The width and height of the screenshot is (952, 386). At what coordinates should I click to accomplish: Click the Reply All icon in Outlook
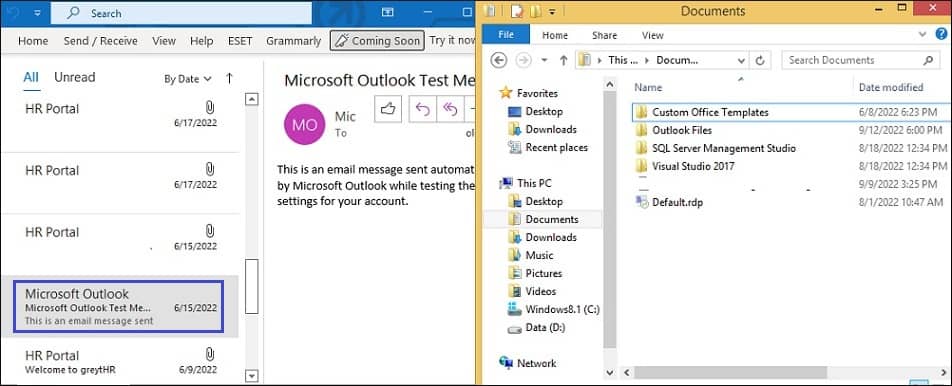point(450,109)
